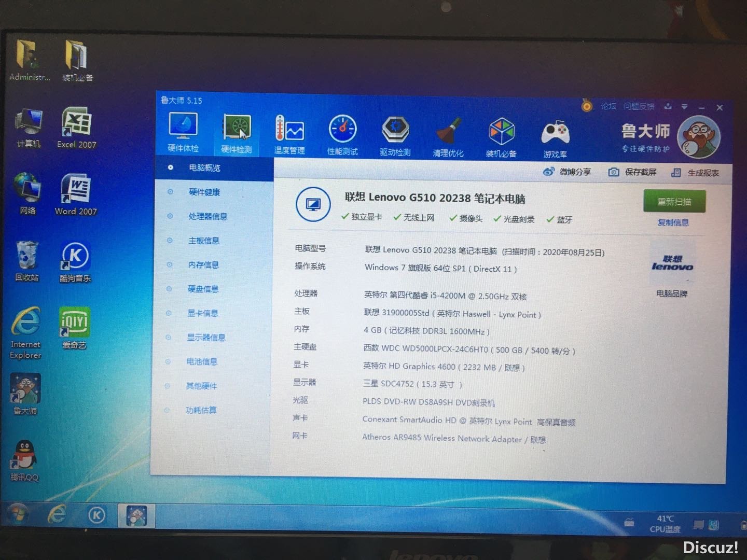Select 电脑概览 in the sidebar
This screenshot has height=560, width=747.
214,168
